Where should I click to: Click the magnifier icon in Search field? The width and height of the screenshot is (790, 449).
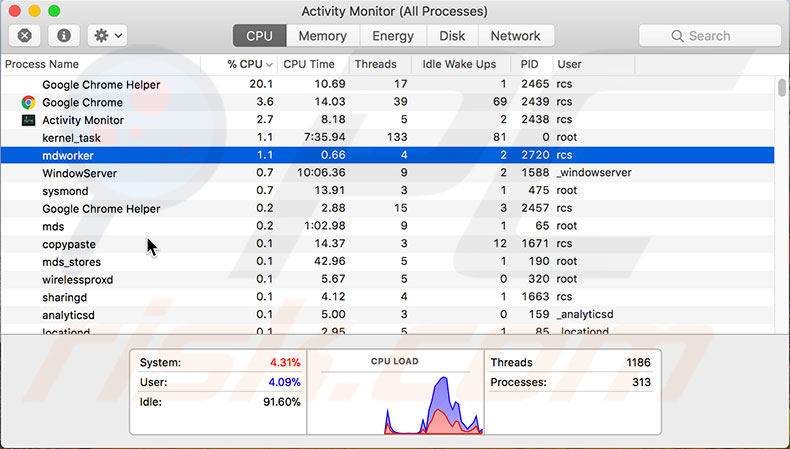click(677, 36)
